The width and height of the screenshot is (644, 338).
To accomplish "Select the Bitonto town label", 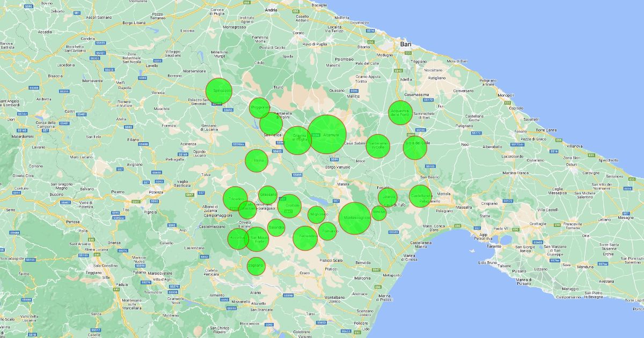I will coord(364,47).
